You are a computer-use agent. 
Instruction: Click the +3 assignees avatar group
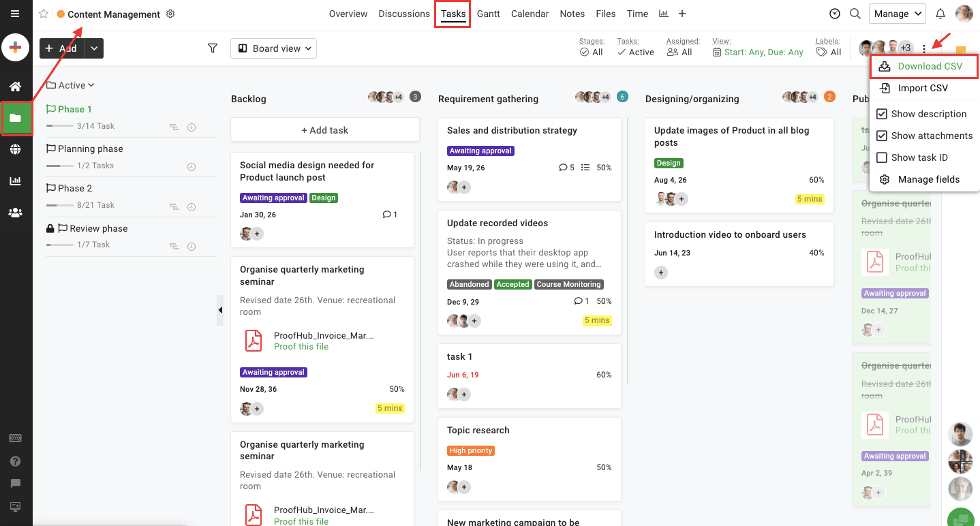coord(905,47)
